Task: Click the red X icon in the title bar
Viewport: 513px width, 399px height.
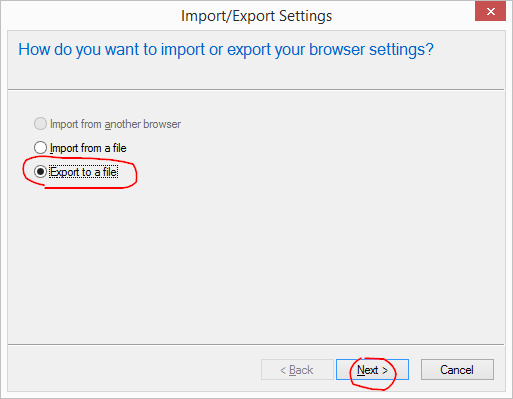Action: tap(490, 11)
